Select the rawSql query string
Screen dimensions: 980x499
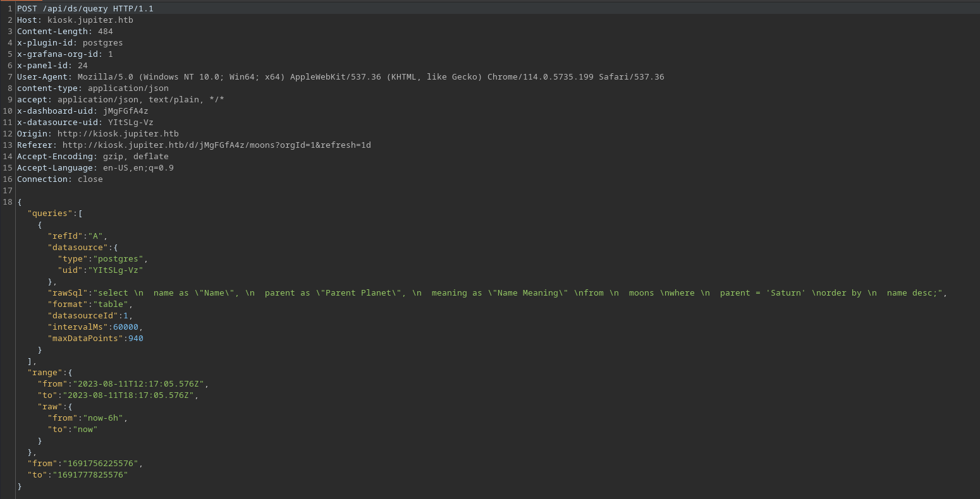tap(443, 292)
